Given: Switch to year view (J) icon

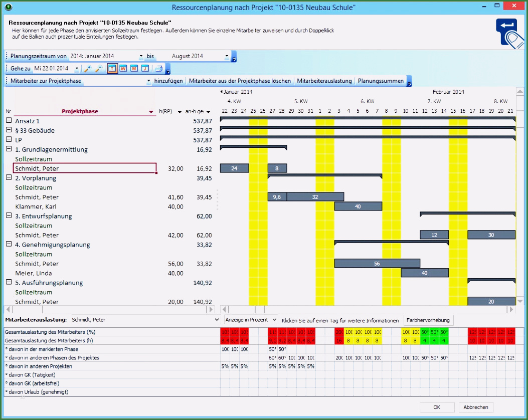Looking at the screenshot, I should pyautogui.click(x=145, y=69).
